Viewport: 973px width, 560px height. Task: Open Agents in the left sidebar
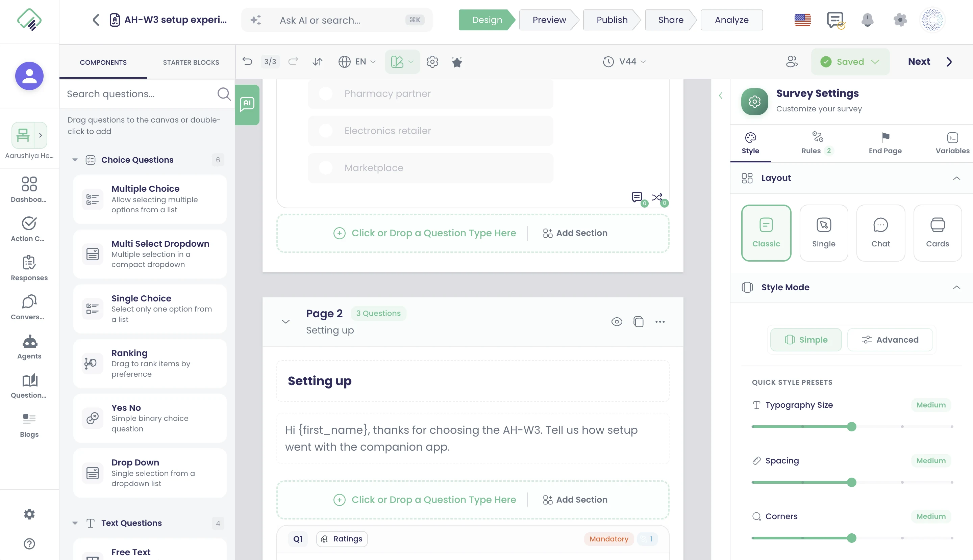[29, 347]
